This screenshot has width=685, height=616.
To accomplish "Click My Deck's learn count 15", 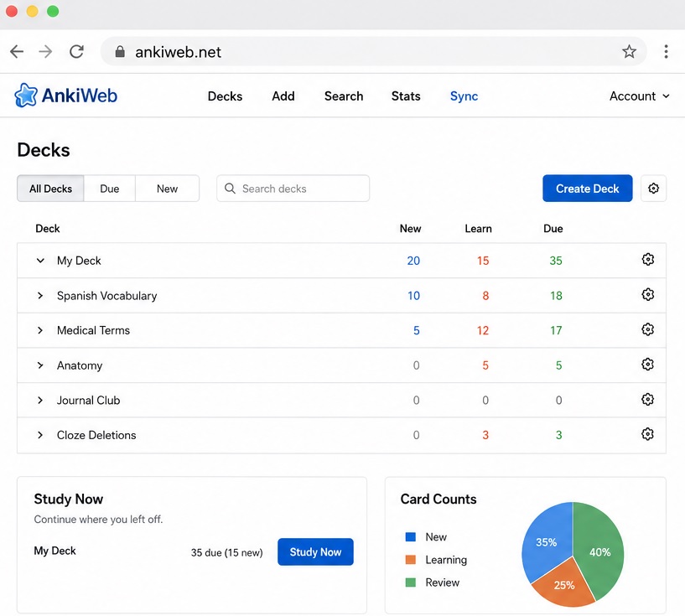I will [x=483, y=261].
